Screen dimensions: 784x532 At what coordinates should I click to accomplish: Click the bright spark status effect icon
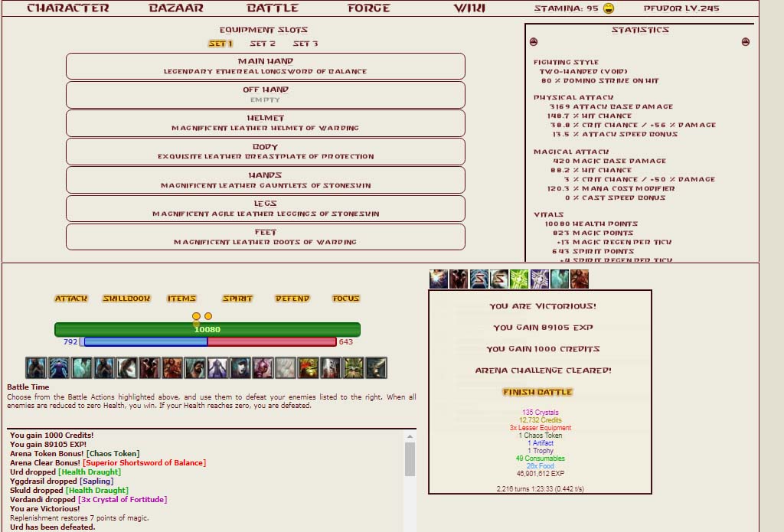(439, 279)
